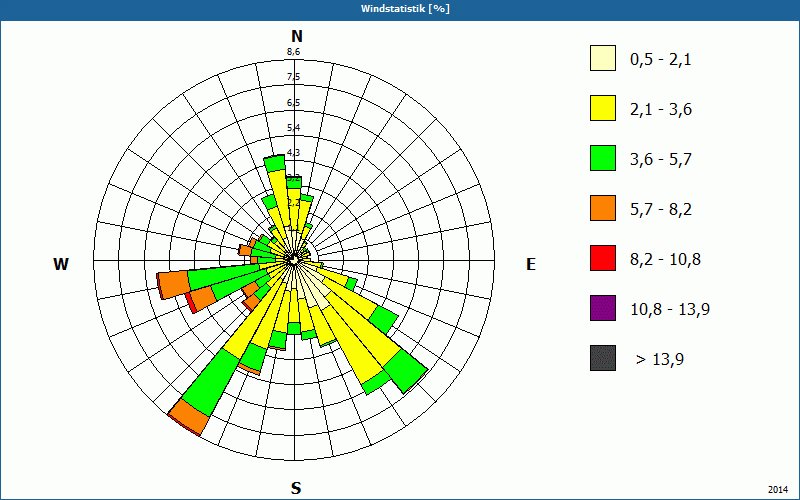Click the legend label '3,6 - 5,7'
This screenshot has width=800, height=500.
[x=661, y=160]
